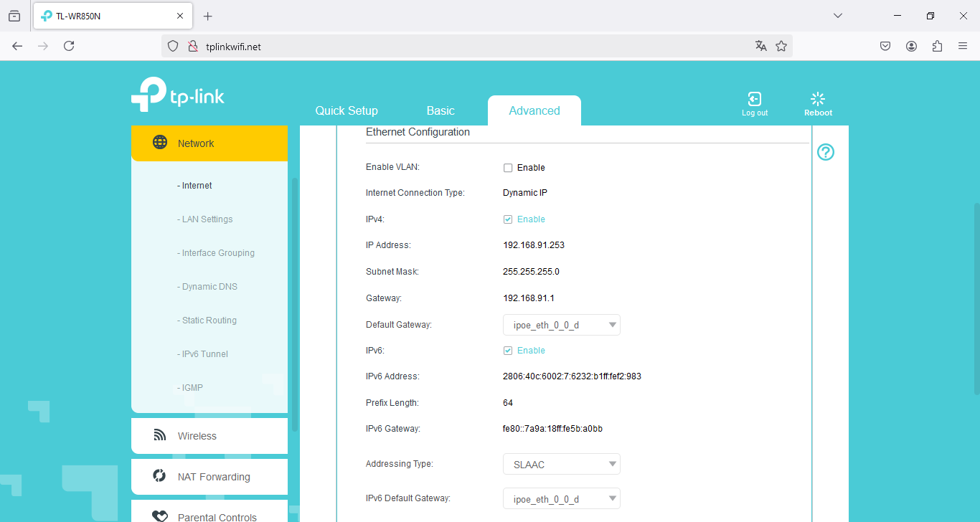980x522 pixels.
Task: Open the Addressing Type SLAAC dropdown
Action: tap(561, 464)
